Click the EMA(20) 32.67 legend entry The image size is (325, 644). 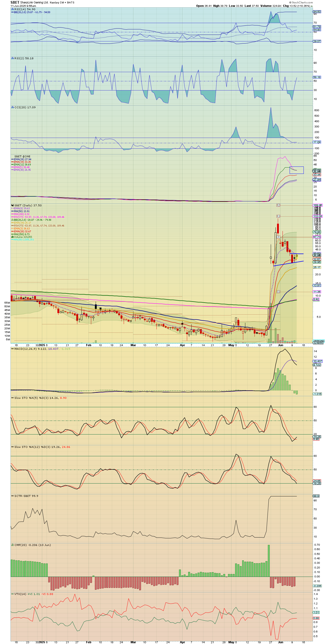pos(21,232)
